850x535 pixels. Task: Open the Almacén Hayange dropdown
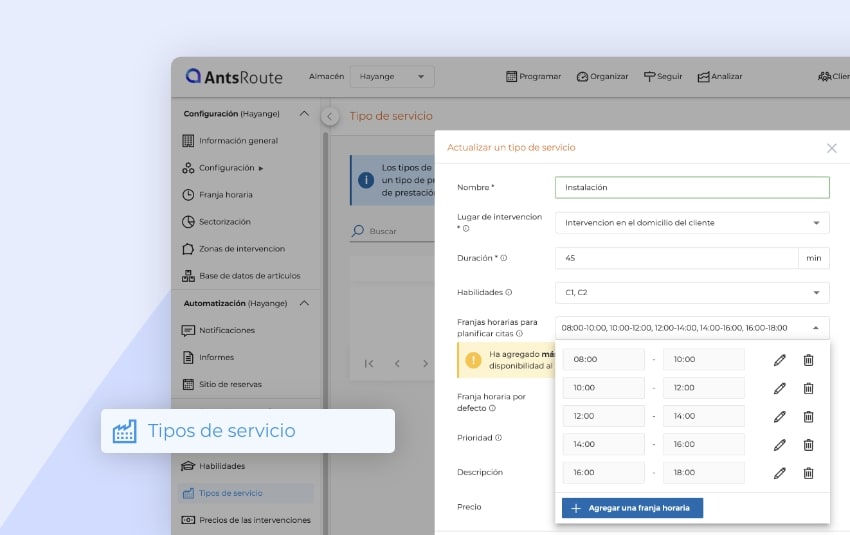point(391,77)
